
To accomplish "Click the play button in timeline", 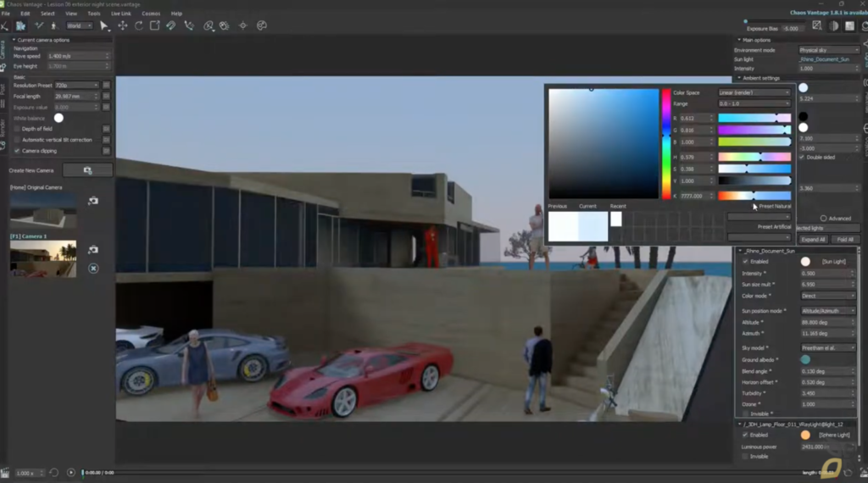I will coord(71,473).
